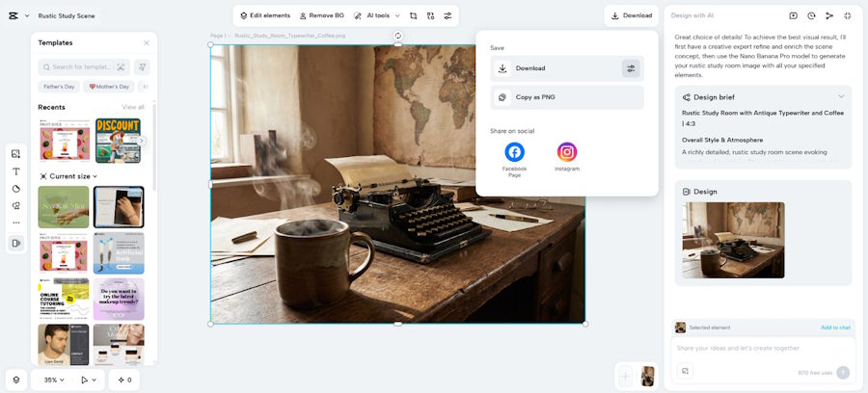The height and width of the screenshot is (393, 868).
Task: Click the Remove BG button
Action: point(321,15)
